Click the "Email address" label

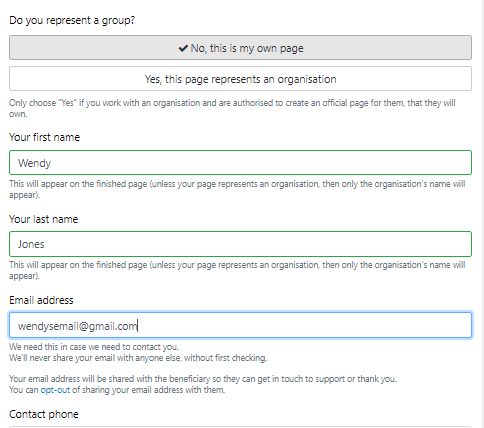(41, 300)
